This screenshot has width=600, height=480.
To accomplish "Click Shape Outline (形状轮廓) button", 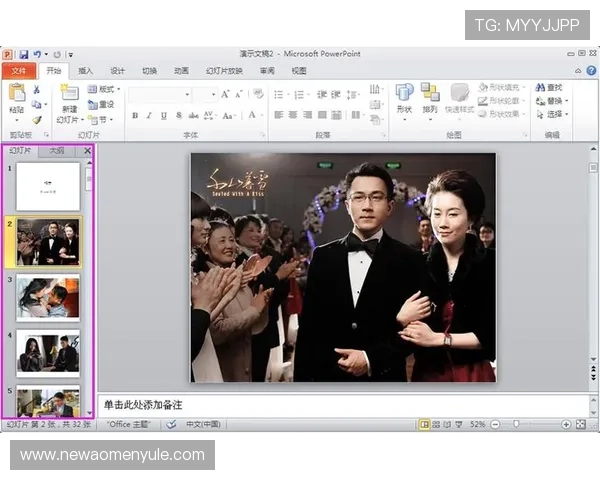I will [x=502, y=101].
